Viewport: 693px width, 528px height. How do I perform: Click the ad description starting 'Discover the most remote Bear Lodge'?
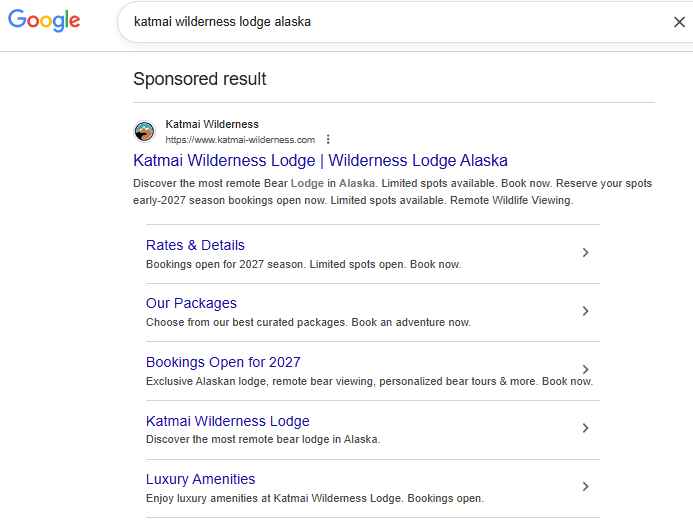click(x=392, y=192)
